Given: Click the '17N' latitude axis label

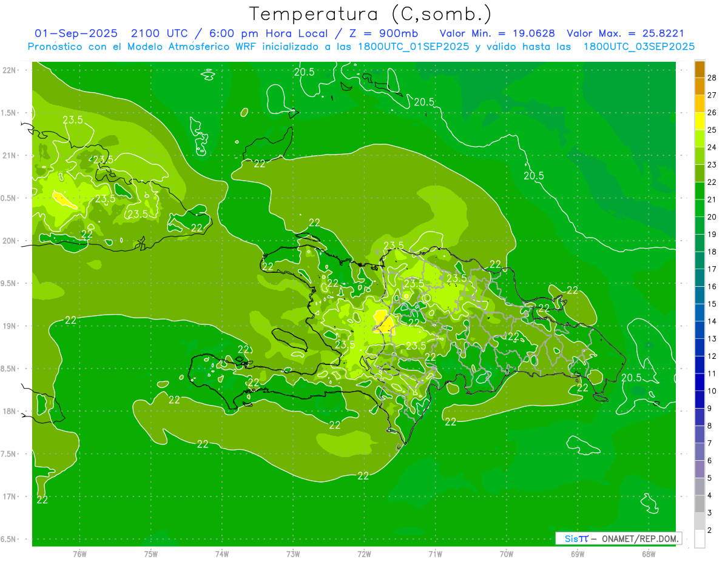Looking at the screenshot, I should point(9,497).
